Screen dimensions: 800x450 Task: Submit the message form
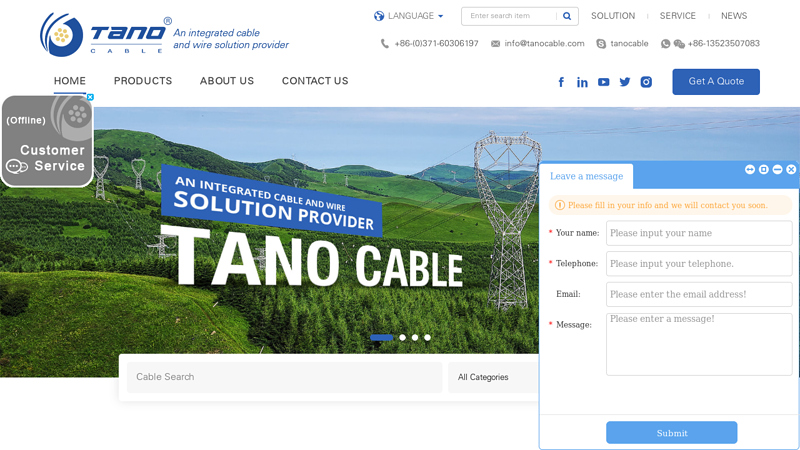point(671,433)
